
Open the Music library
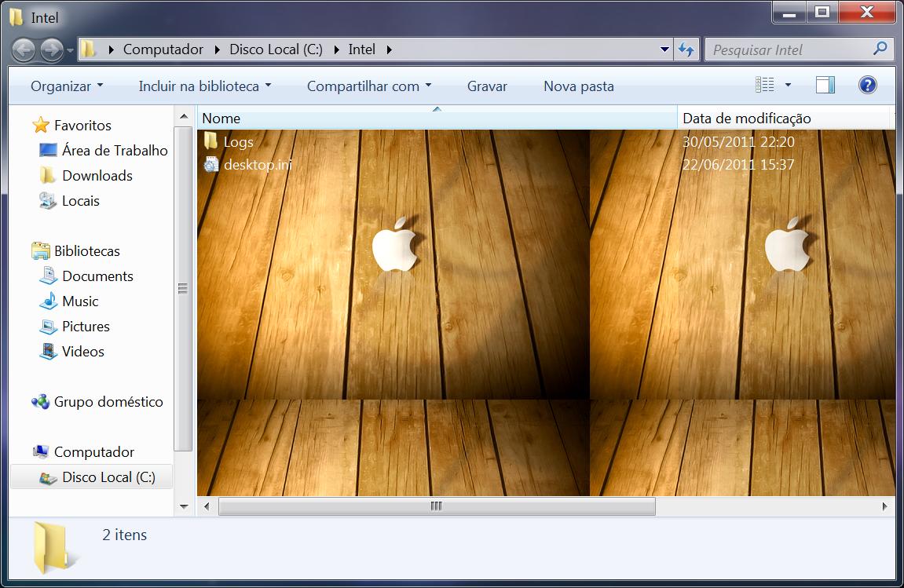click(80, 301)
